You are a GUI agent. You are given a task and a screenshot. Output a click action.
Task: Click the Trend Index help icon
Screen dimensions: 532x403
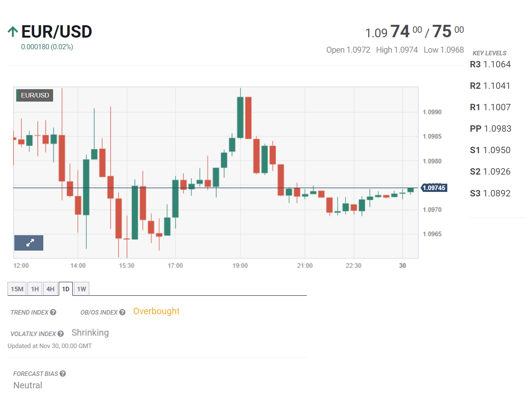pyautogui.click(x=53, y=312)
